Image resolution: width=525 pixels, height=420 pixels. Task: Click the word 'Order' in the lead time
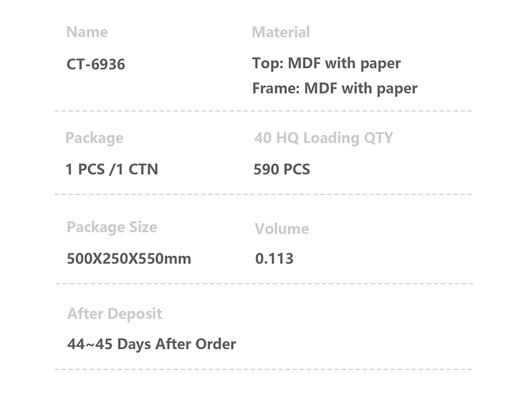point(215,344)
